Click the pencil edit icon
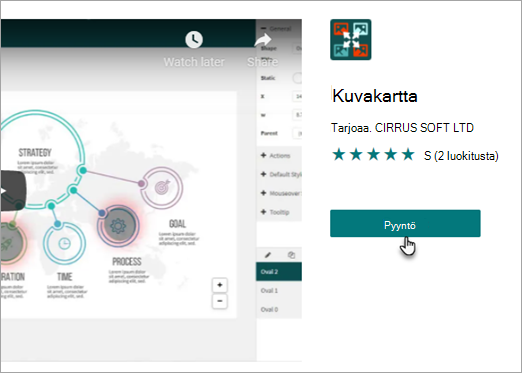Viewport: 522px width, 373px height. pos(268,255)
